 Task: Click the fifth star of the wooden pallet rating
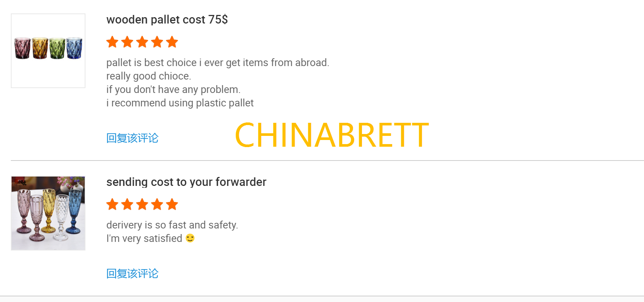(x=172, y=42)
